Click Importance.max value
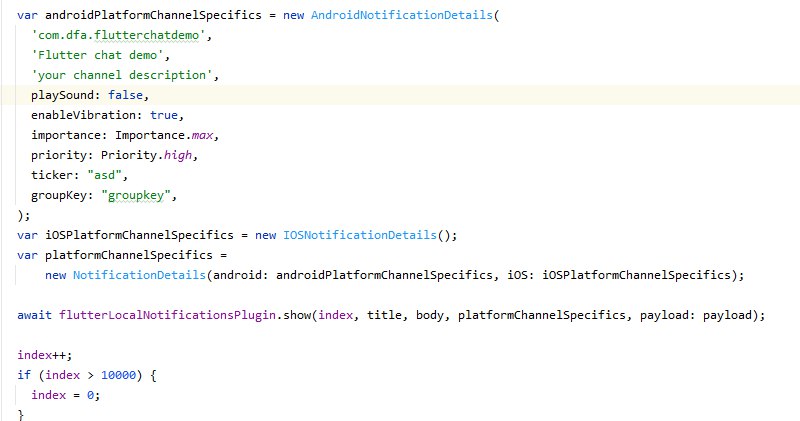The image size is (800, 421). point(164,135)
